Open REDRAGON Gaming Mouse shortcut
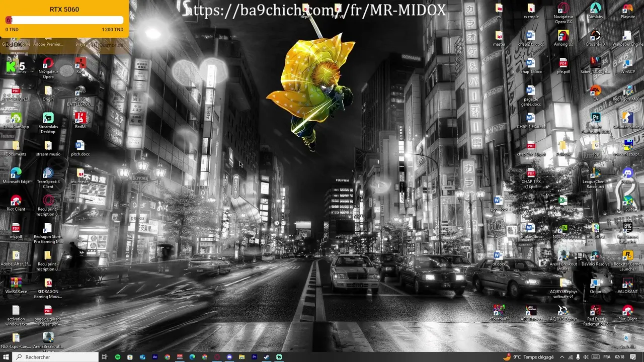This screenshot has width=644, height=362. click(48, 288)
